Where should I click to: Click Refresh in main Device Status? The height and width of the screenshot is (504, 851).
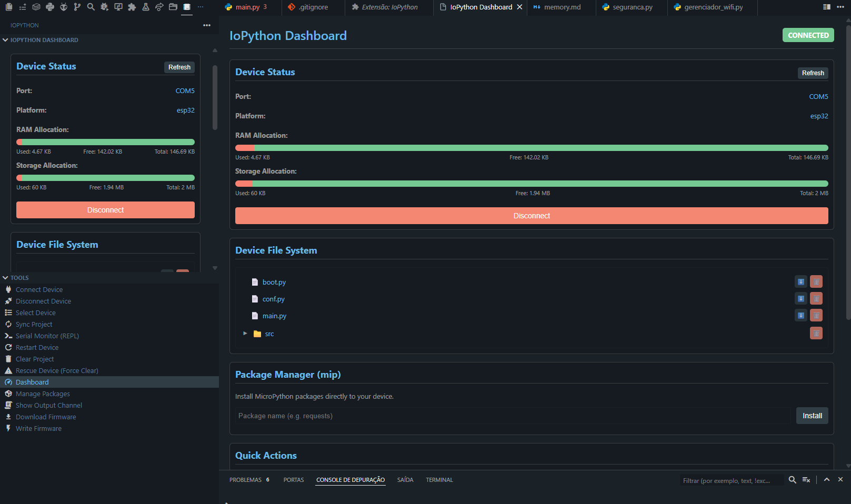(813, 73)
